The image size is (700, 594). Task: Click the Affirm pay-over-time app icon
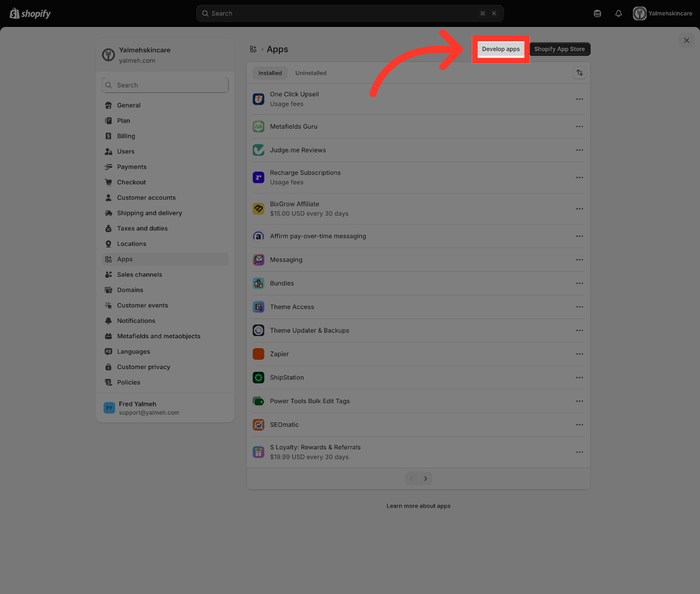pos(258,237)
